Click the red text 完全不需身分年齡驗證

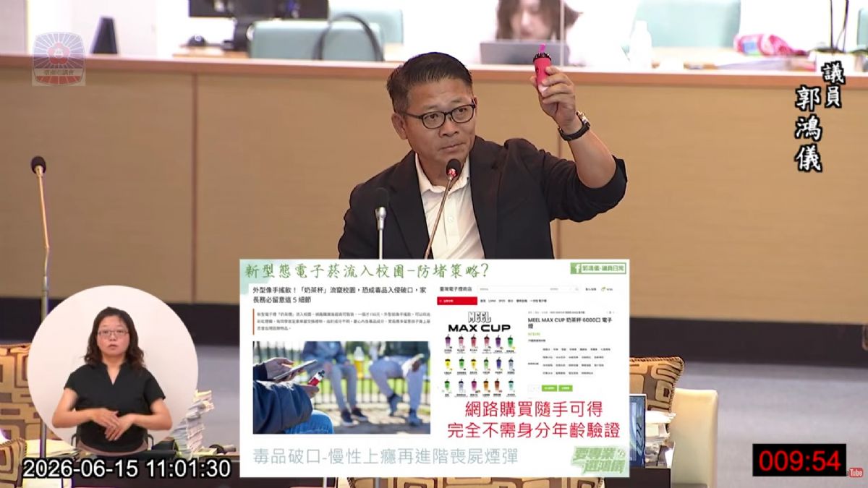pyautogui.click(x=535, y=431)
